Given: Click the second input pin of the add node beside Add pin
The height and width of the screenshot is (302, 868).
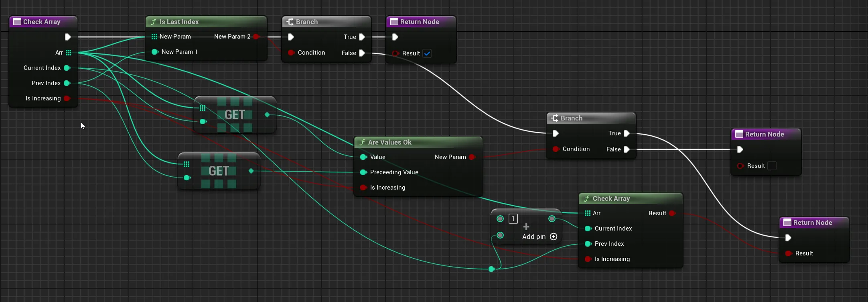Looking at the screenshot, I should point(500,235).
